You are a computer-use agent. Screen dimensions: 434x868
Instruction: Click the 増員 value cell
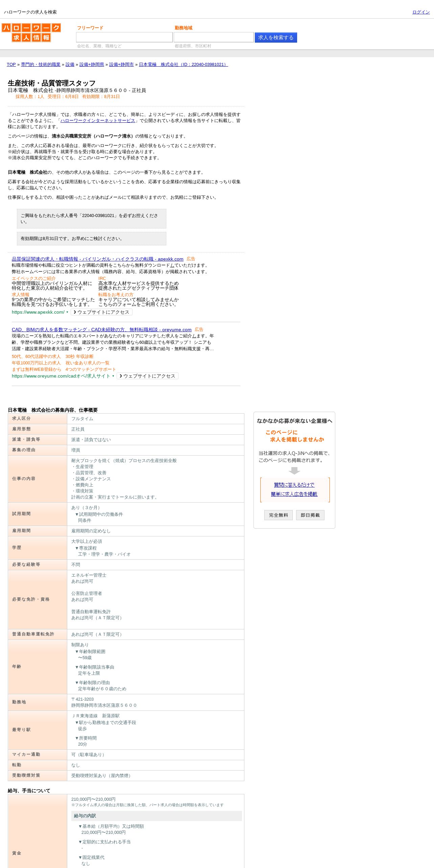155,450
